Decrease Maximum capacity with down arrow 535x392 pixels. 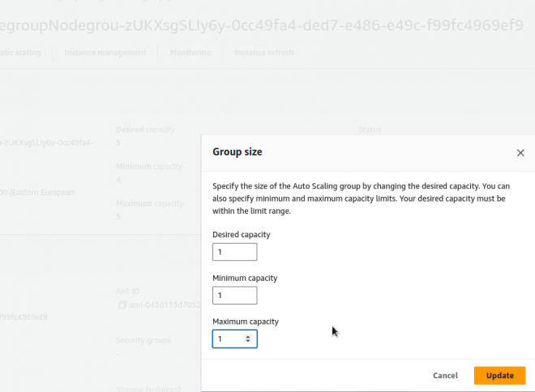[x=248, y=342]
